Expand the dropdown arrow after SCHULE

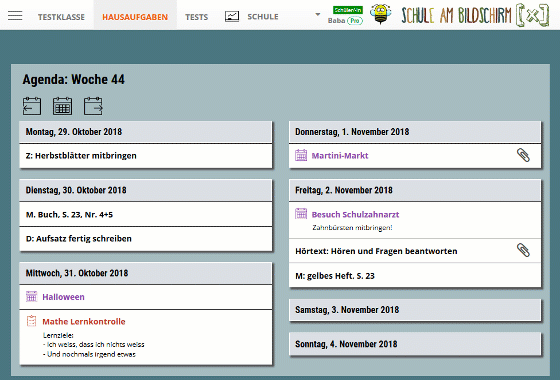(318, 15)
